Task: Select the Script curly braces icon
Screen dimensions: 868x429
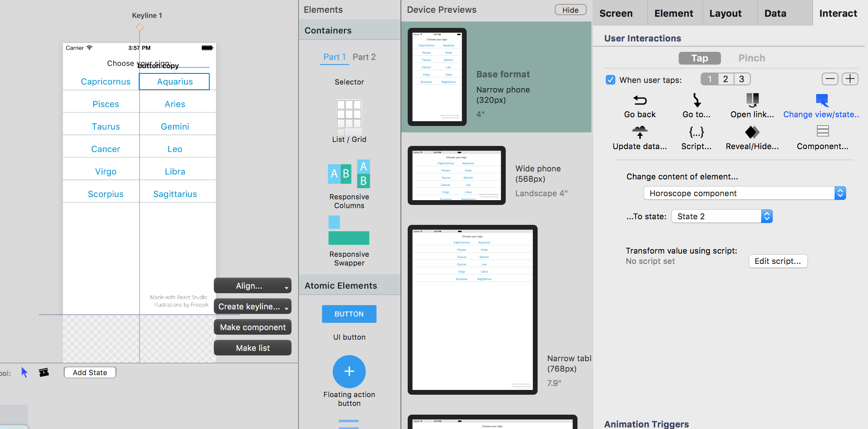Action: [x=696, y=132]
